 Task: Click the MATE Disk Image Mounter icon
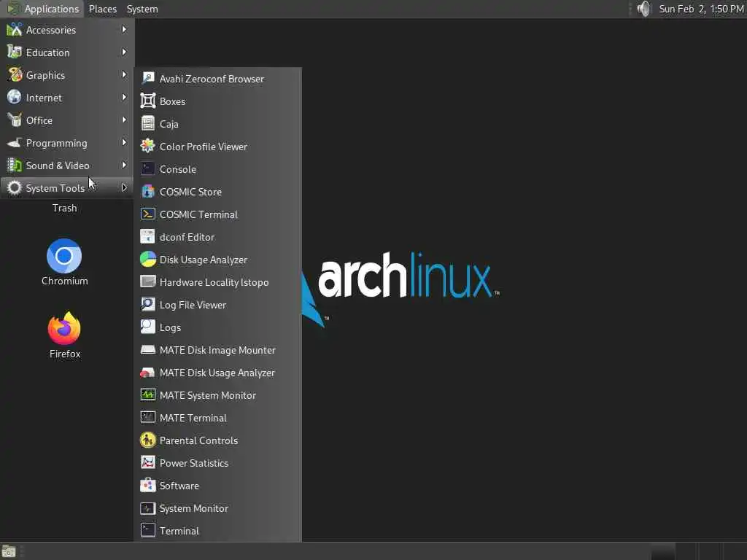[147, 350]
